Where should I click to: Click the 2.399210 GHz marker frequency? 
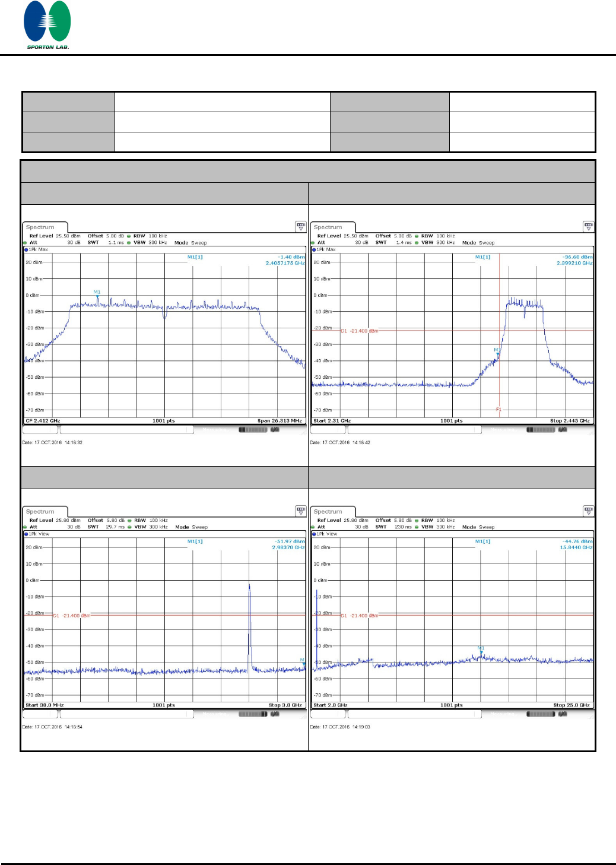pyautogui.click(x=574, y=263)
